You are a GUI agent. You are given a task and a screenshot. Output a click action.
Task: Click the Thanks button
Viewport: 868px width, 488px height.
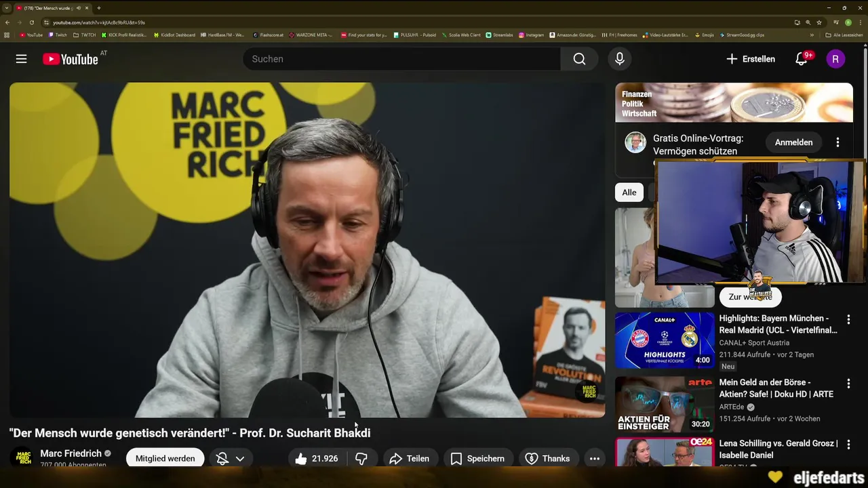point(549,458)
